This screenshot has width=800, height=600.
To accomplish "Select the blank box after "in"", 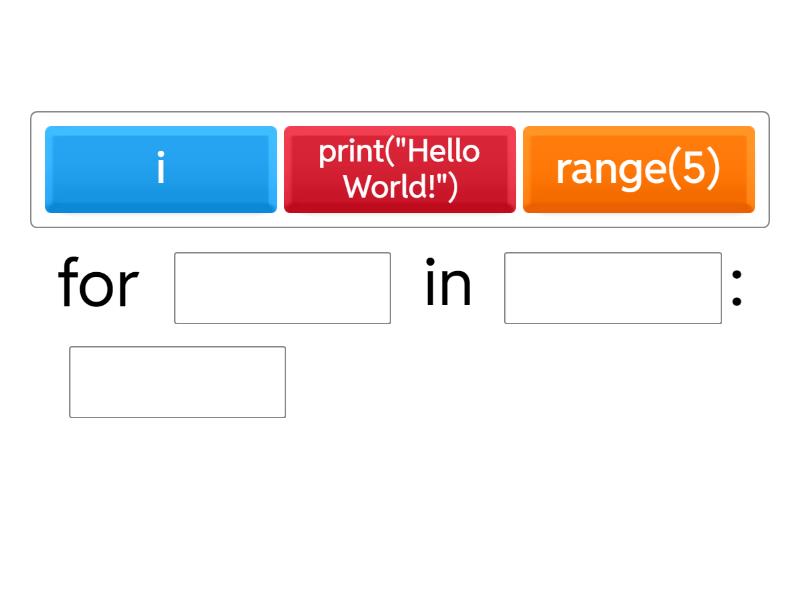I will (612, 288).
